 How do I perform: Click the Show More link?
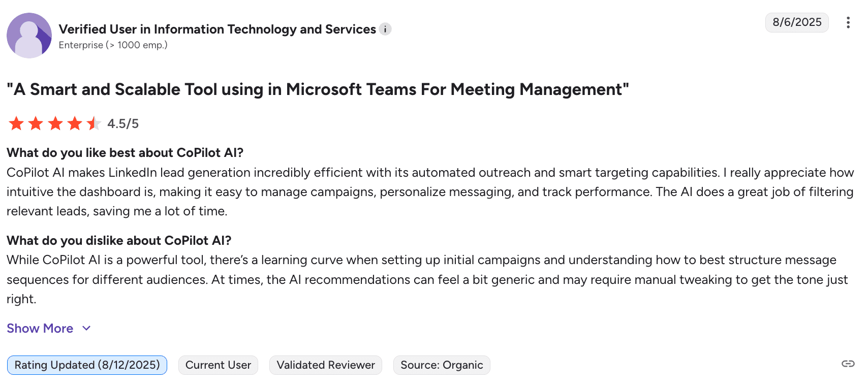pos(40,329)
